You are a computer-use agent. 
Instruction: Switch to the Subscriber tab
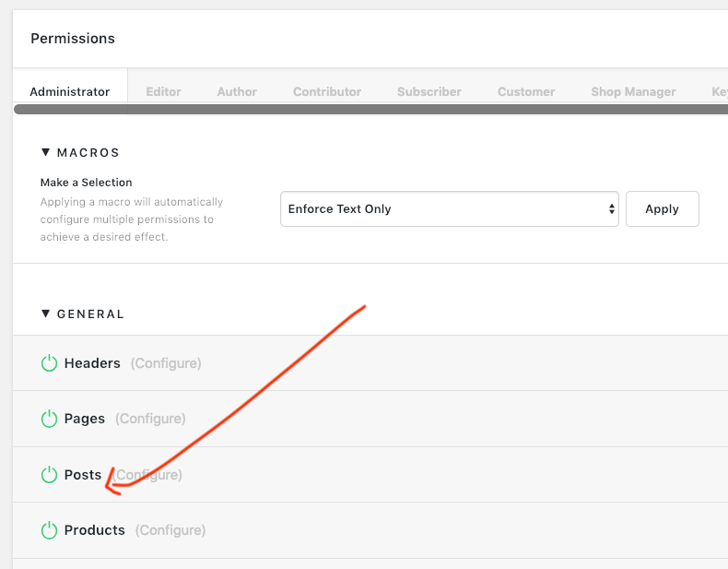429,91
